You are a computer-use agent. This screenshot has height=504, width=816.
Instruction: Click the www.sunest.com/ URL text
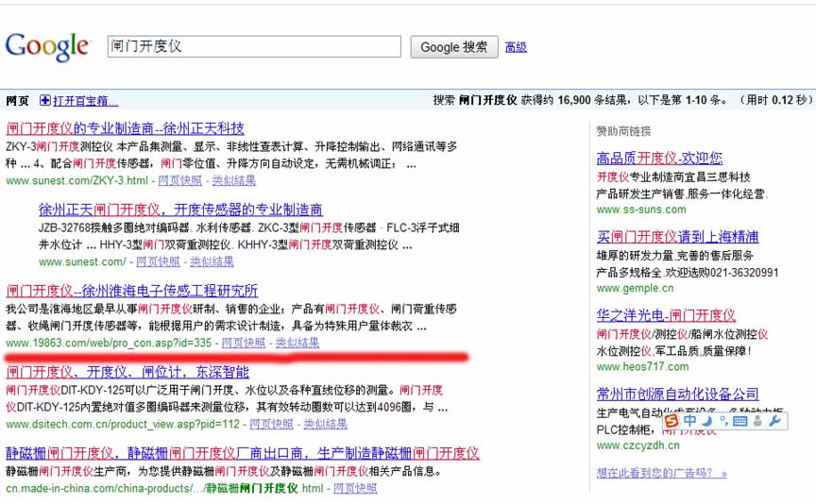82,261
